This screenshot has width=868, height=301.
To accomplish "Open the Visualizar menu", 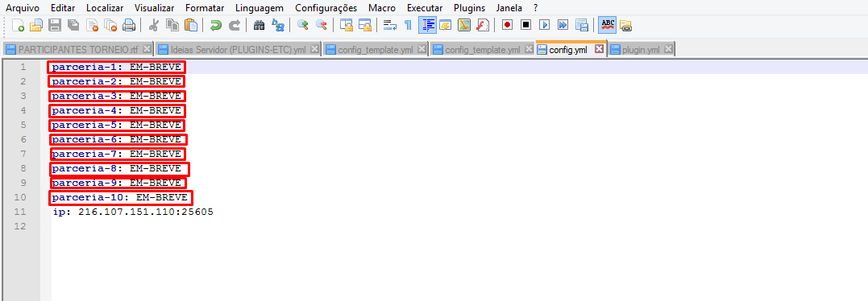I will pos(154,8).
